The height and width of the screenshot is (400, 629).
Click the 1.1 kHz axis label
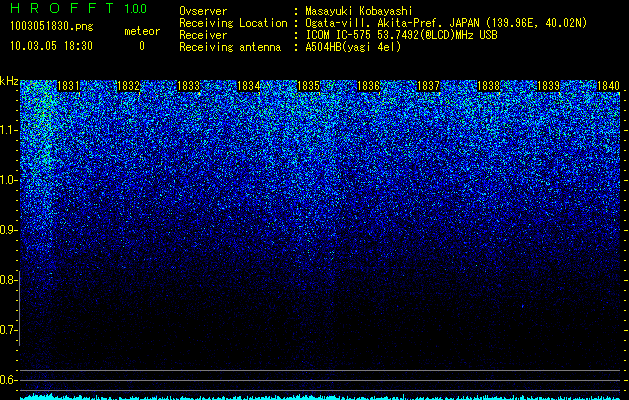(9, 130)
